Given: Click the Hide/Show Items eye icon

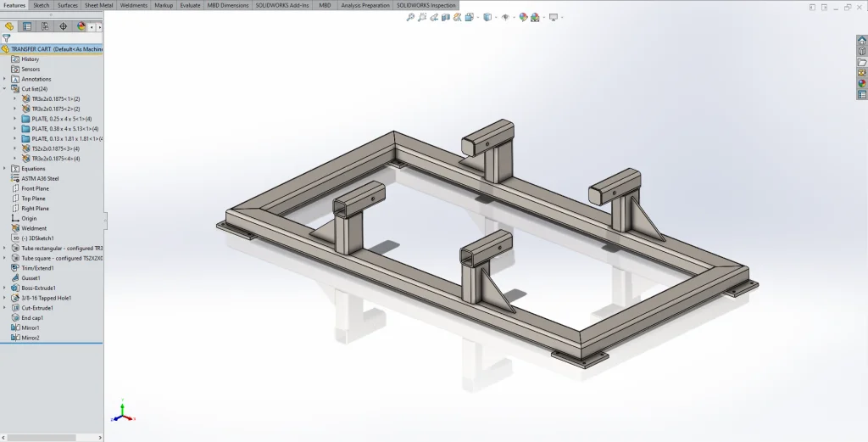Looking at the screenshot, I should coord(505,17).
